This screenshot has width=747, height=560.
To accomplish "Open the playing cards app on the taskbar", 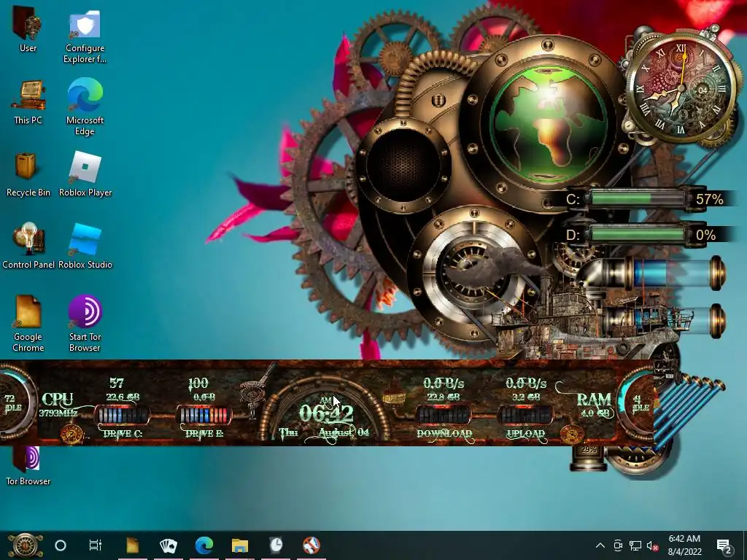I will pyautogui.click(x=169, y=545).
